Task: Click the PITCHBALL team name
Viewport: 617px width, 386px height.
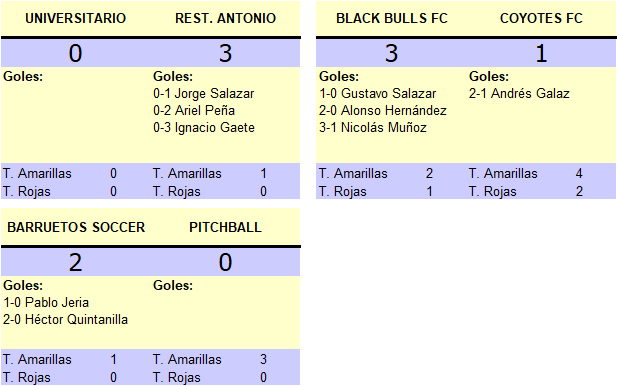Action: click(x=225, y=227)
